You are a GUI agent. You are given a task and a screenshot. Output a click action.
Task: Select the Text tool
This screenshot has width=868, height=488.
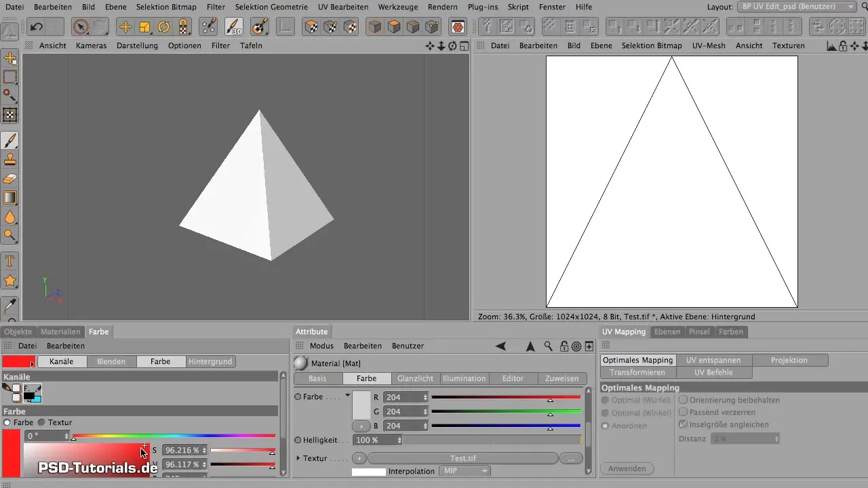[x=10, y=261]
